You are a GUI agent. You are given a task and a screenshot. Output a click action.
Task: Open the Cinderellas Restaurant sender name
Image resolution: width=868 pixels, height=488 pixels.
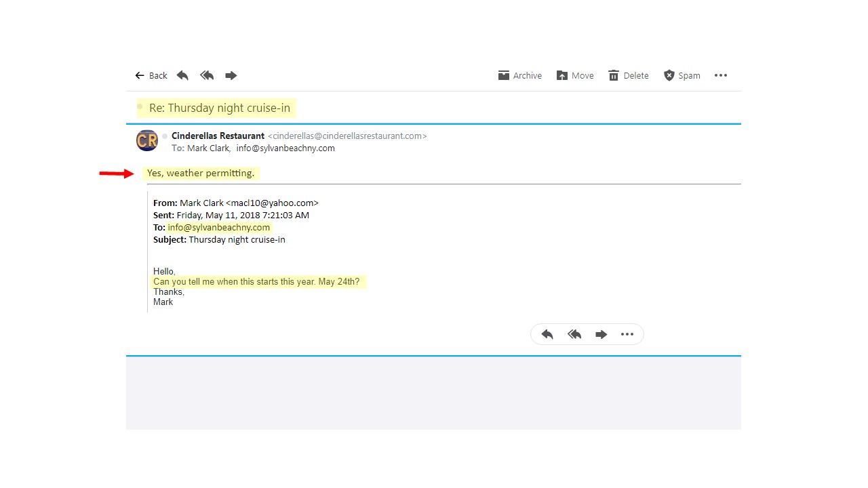(x=218, y=136)
